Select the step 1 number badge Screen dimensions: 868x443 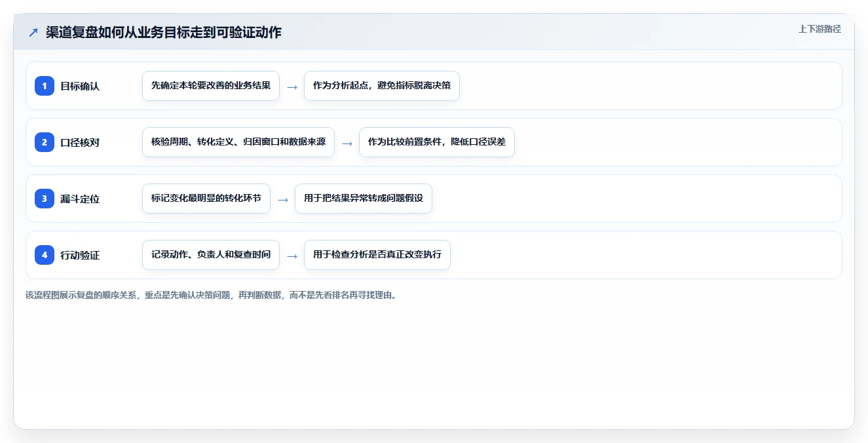pyautogui.click(x=45, y=86)
